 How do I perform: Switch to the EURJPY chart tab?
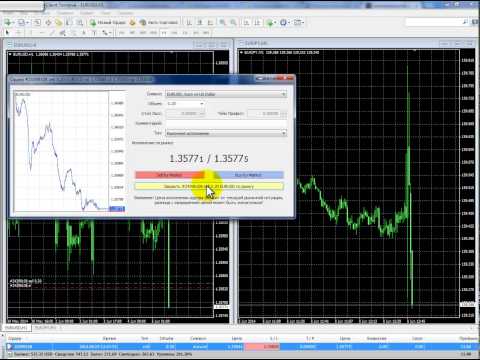[47, 328]
